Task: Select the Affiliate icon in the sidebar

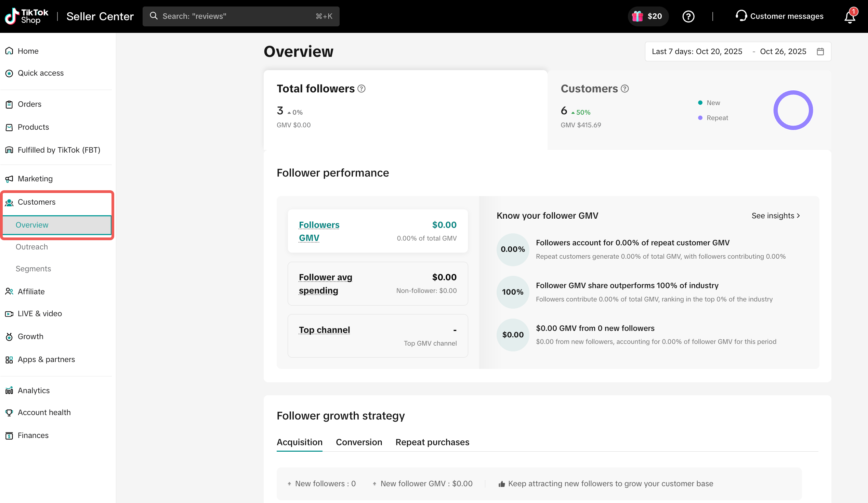Action: click(x=9, y=291)
